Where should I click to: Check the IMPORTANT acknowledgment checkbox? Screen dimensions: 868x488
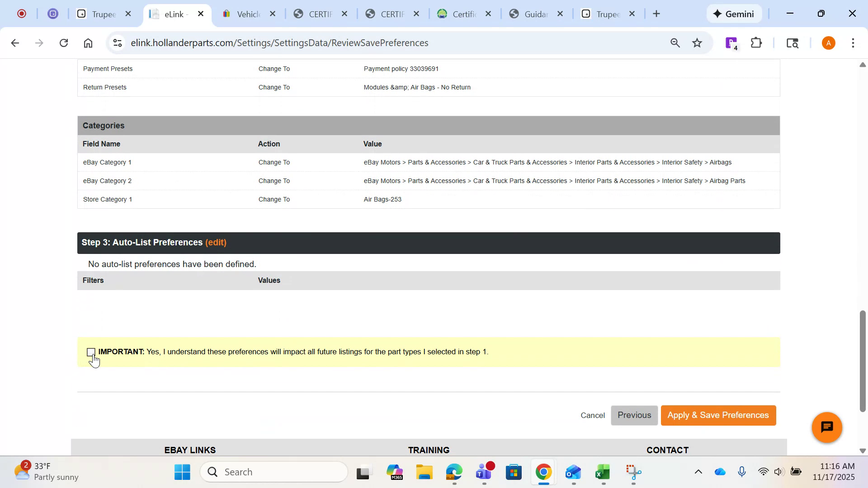91,352
